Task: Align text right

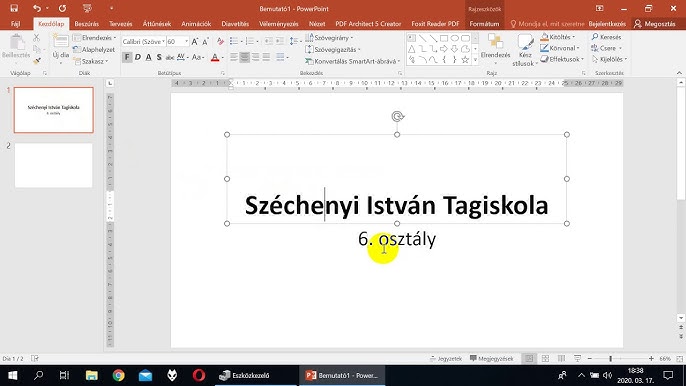Action: click(x=256, y=57)
